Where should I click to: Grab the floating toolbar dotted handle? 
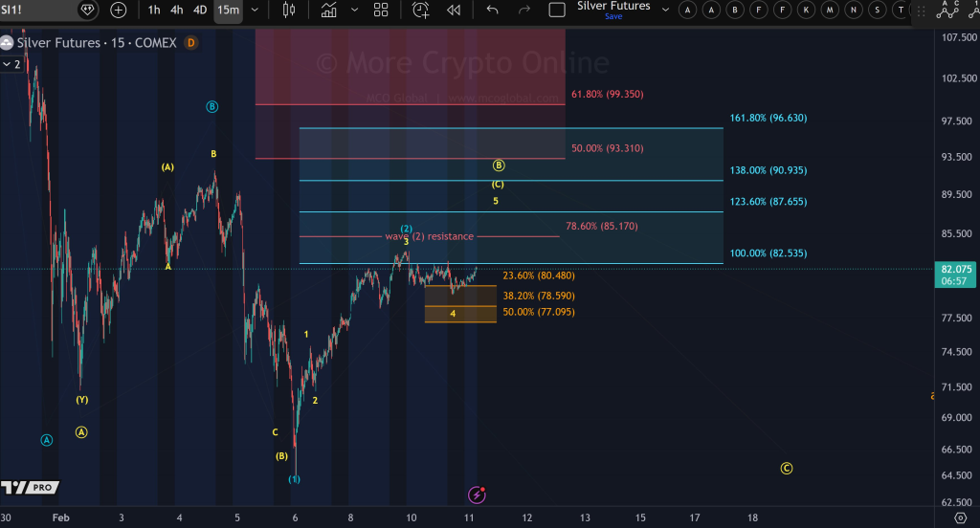point(922,11)
